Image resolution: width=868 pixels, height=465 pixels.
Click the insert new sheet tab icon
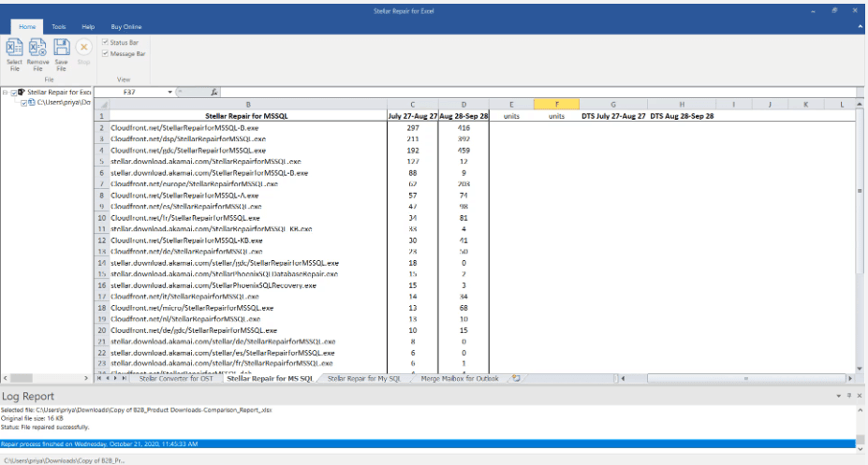click(x=516, y=378)
